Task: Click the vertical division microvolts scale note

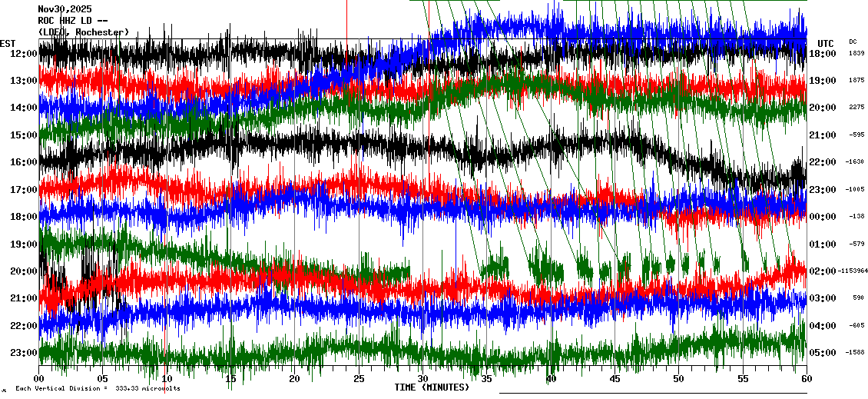Action: 98,389
